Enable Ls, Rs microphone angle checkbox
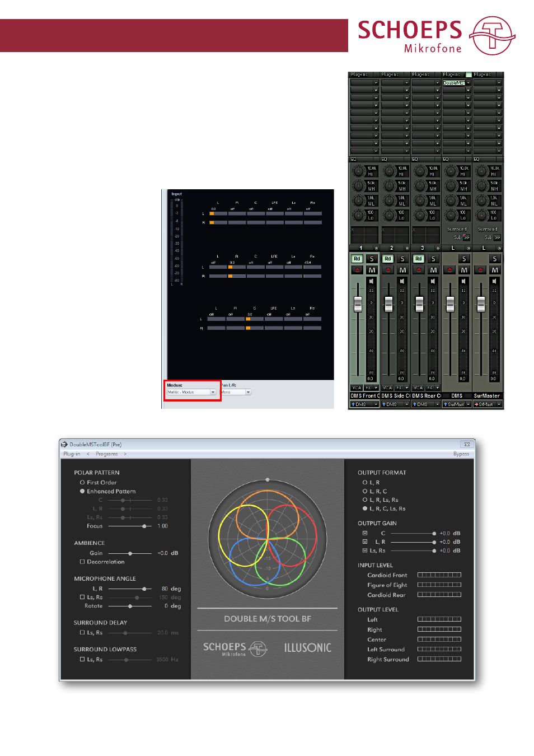Screen dimensions: 534x756 [82, 598]
